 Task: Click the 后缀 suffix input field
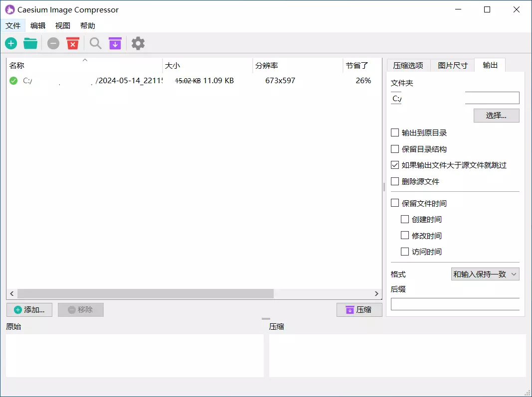pos(455,304)
